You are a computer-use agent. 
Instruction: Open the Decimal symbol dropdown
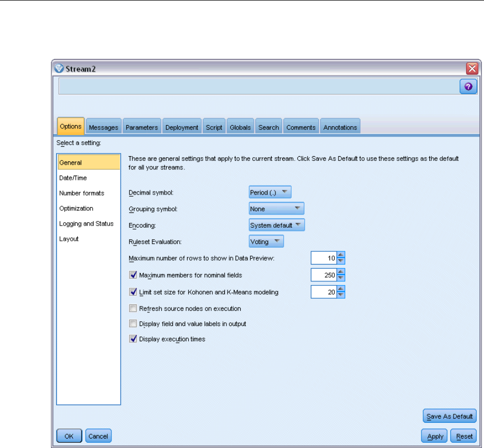pyautogui.click(x=270, y=192)
